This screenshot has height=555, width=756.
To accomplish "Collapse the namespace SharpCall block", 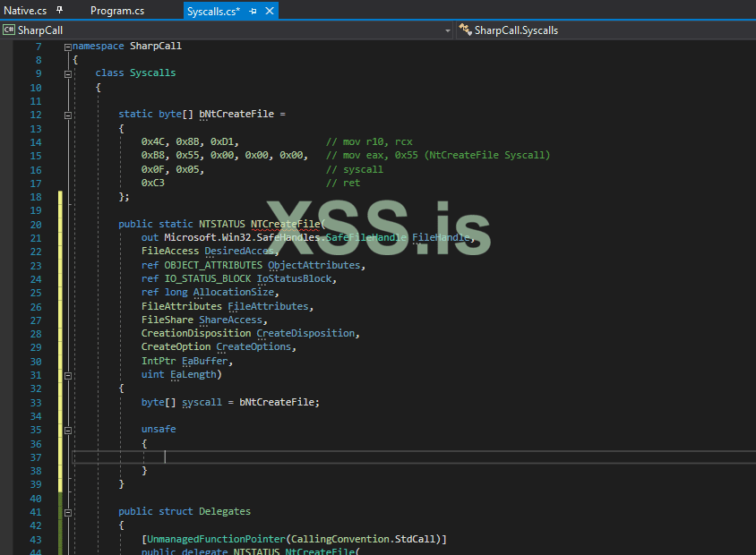I will click(68, 47).
